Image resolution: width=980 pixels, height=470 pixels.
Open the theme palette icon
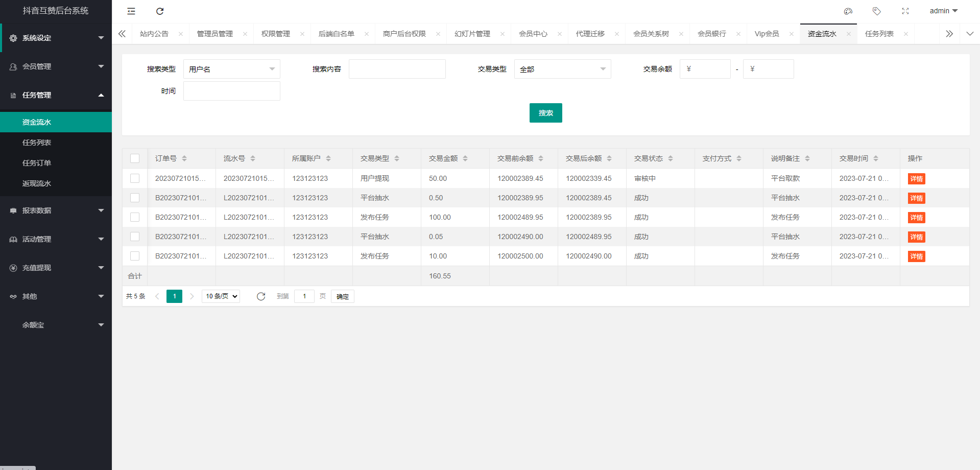[x=848, y=11]
